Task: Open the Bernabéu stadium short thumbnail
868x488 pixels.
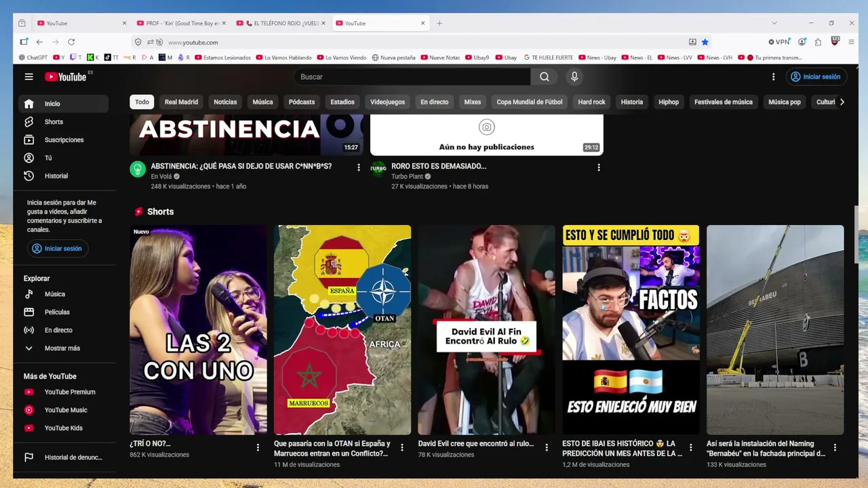Action: [775, 329]
